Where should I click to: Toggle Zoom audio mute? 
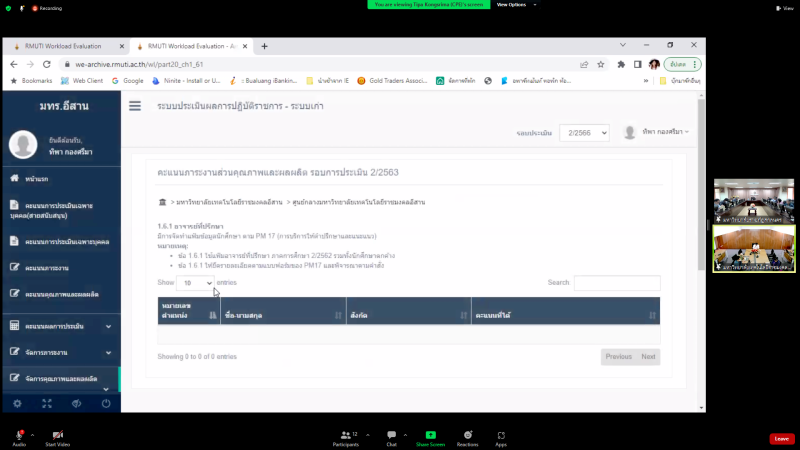(18, 437)
